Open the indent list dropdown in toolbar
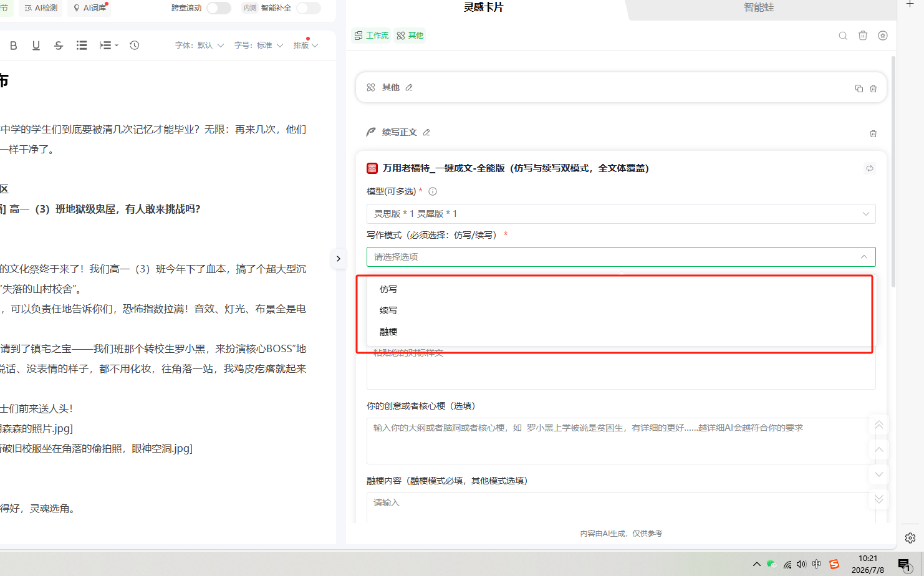 [108, 46]
